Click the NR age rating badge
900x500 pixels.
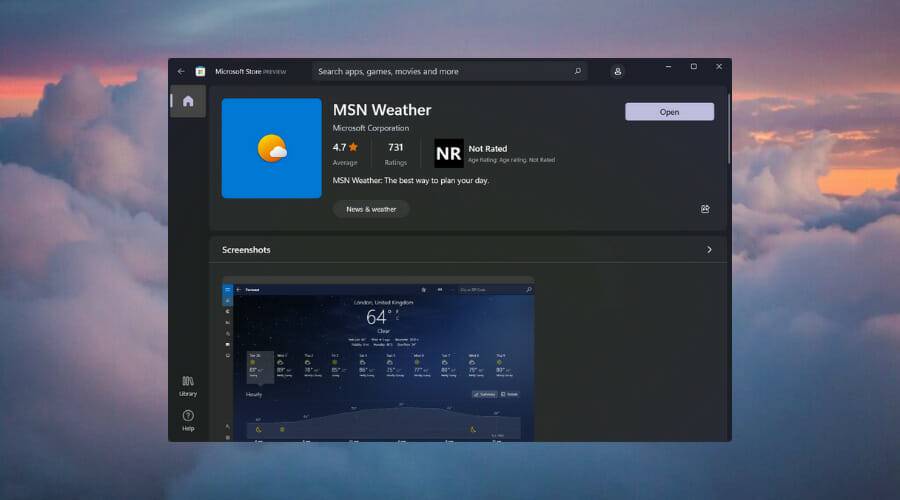pyautogui.click(x=449, y=153)
